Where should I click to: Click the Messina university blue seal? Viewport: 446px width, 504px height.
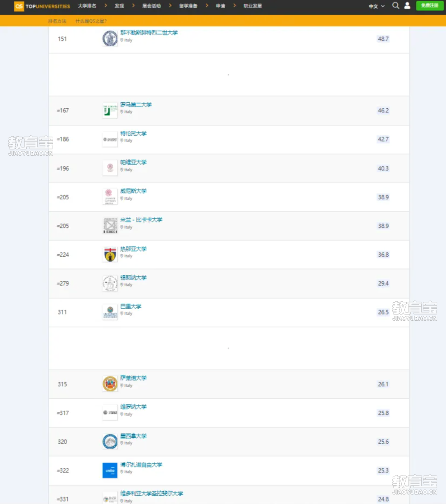tap(110, 442)
